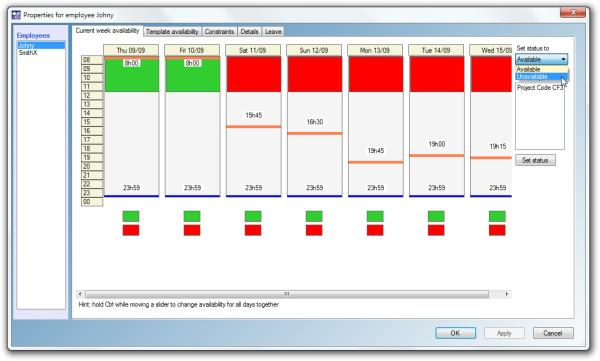Click the scrollbar right arrow

point(507,294)
